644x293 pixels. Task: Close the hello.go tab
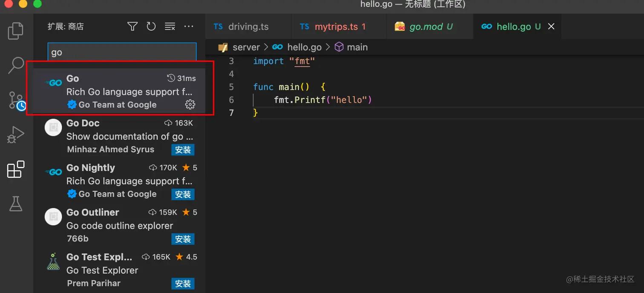551,26
